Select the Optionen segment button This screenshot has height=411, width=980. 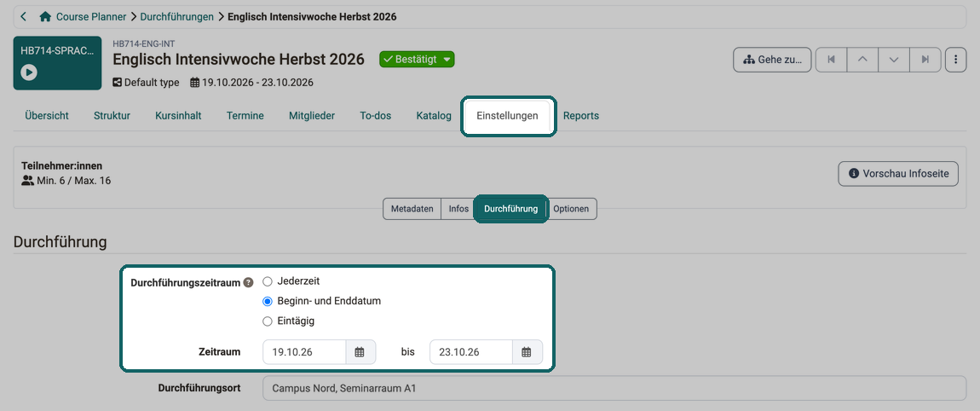[571, 209]
